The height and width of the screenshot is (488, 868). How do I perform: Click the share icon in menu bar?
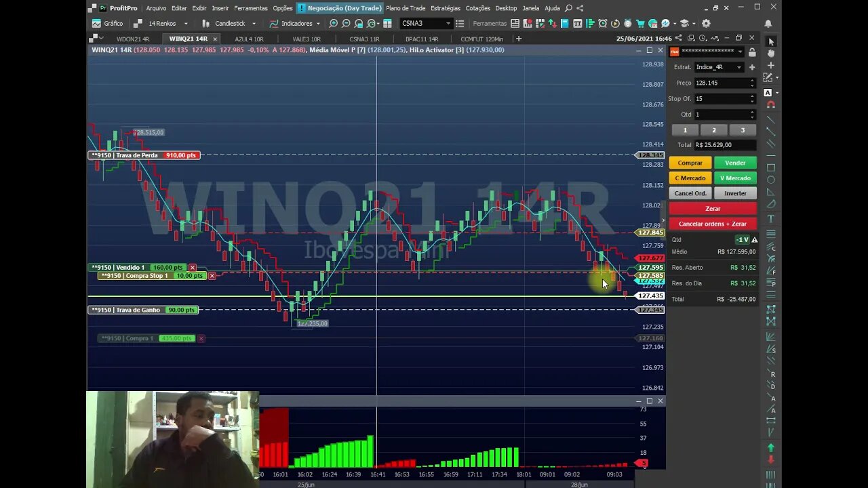(580, 8)
